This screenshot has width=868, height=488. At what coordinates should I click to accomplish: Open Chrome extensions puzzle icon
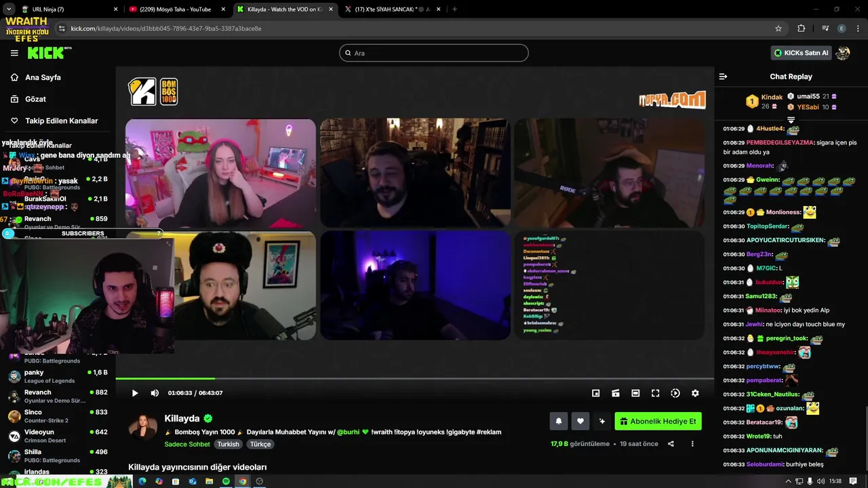pyautogui.click(x=802, y=28)
